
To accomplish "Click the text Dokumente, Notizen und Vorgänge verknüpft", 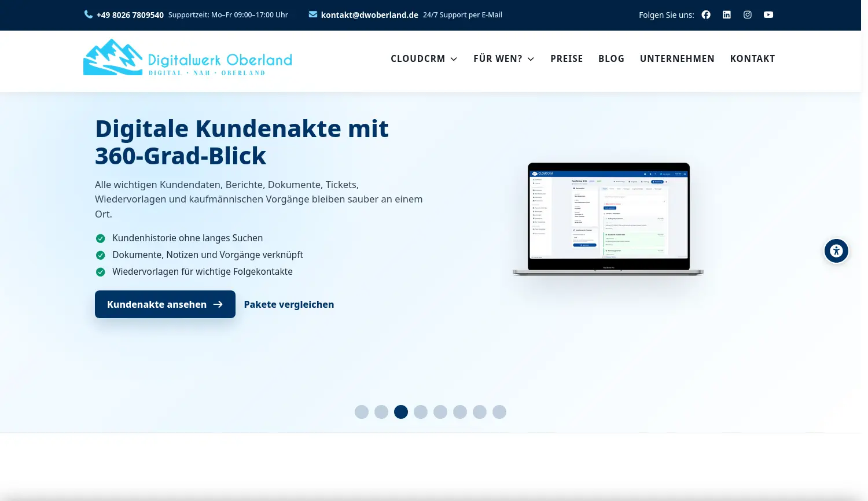I will click(208, 255).
